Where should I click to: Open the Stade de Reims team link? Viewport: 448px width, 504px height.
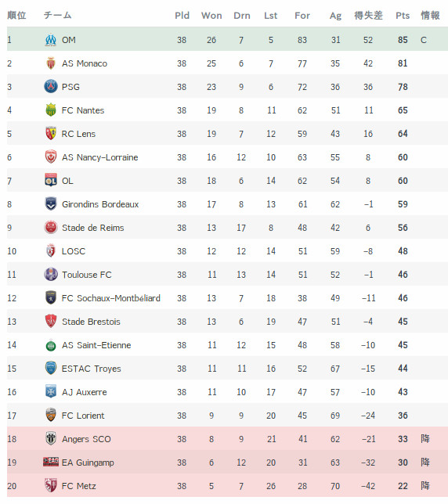[x=93, y=228]
